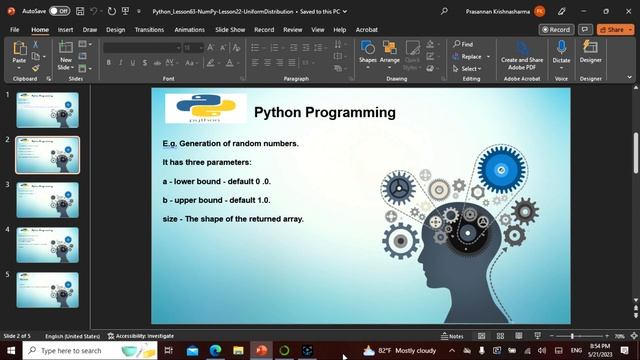640x360 pixels.
Task: Click the Increase Font Size icon
Action: pos(211,48)
